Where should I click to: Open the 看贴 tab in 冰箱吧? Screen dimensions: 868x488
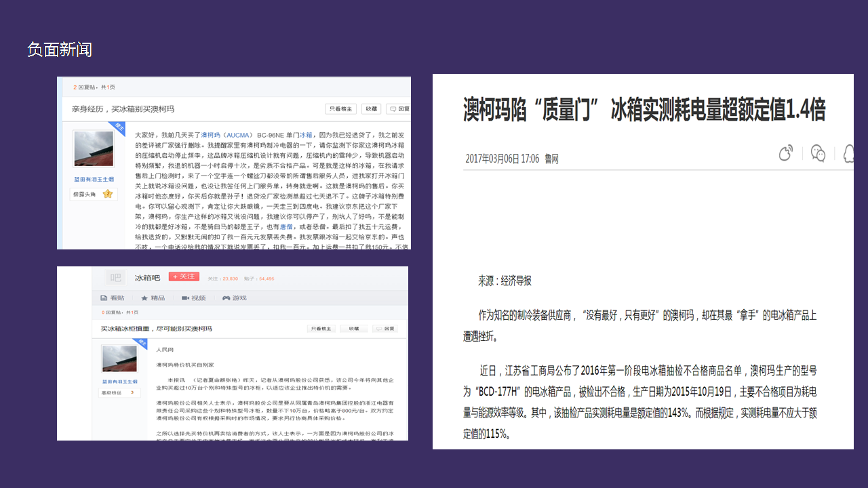point(113,298)
